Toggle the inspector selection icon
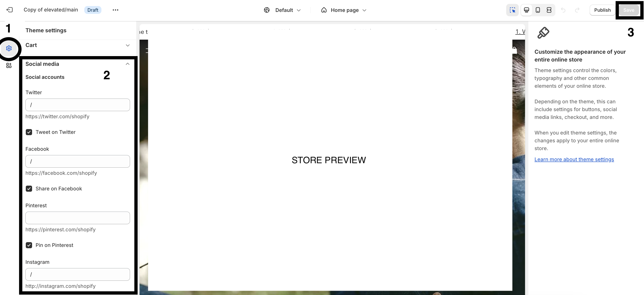 point(512,10)
